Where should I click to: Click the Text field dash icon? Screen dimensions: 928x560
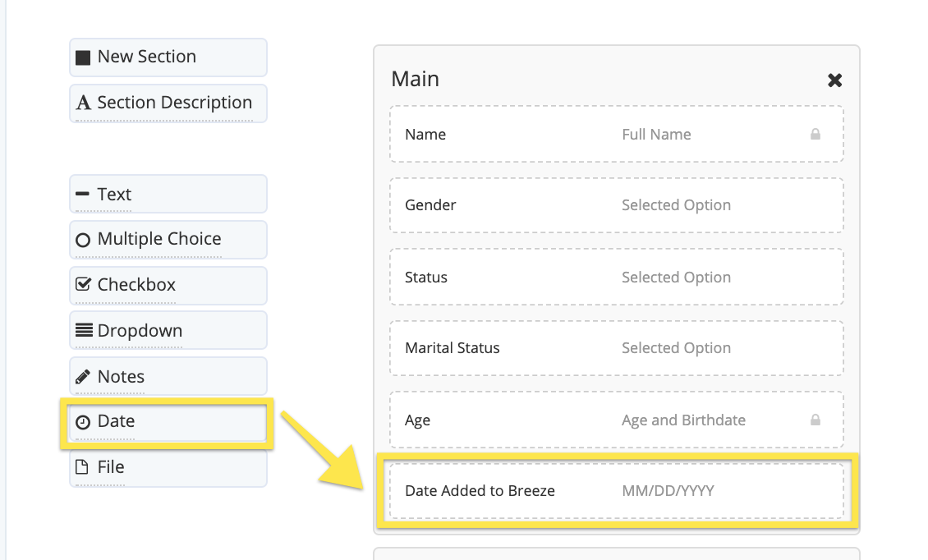tap(83, 194)
